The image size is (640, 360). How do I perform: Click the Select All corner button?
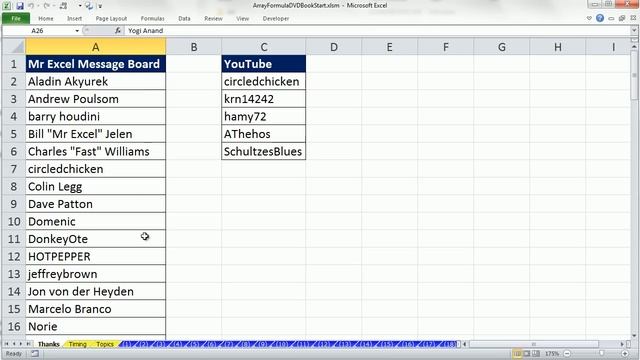(14, 47)
